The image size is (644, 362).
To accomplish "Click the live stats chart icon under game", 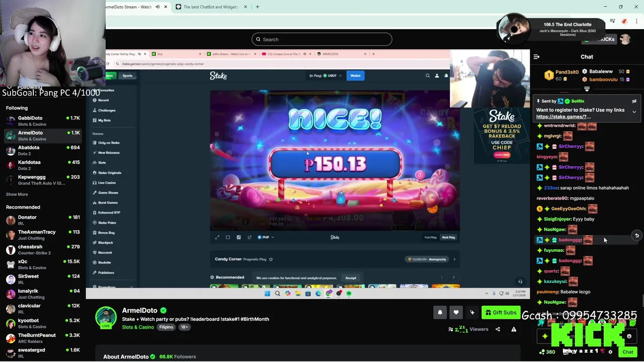I will pos(238,237).
